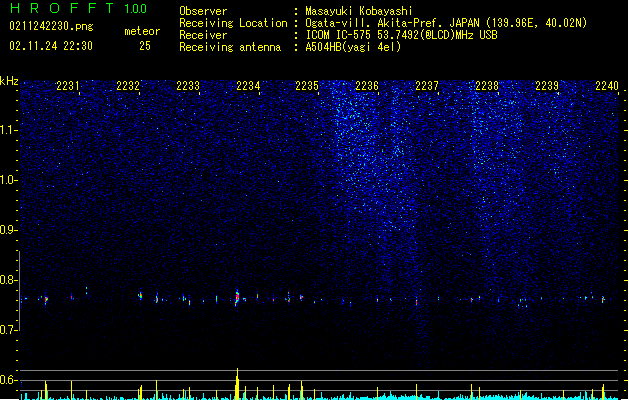Click the 2234 time marker
The width and height of the screenshot is (629, 400).
248,86
